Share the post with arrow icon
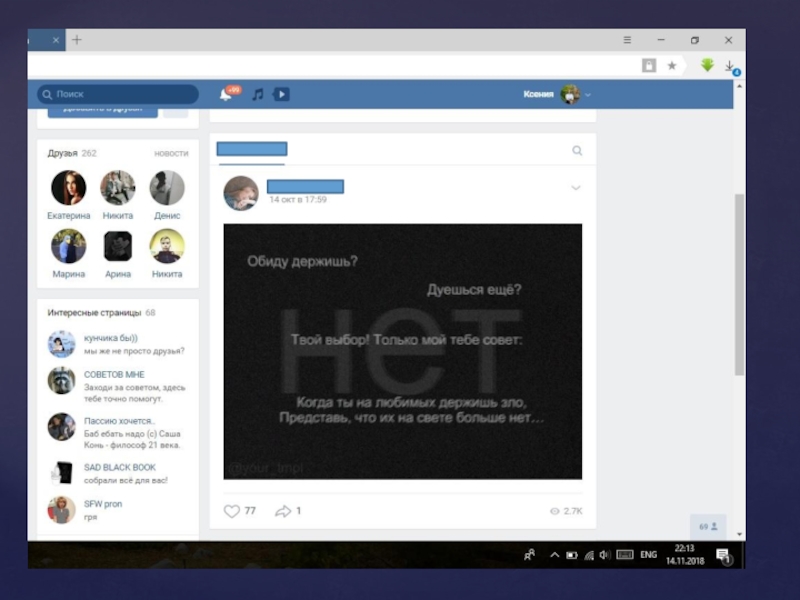The height and width of the screenshot is (600, 800). [x=283, y=511]
